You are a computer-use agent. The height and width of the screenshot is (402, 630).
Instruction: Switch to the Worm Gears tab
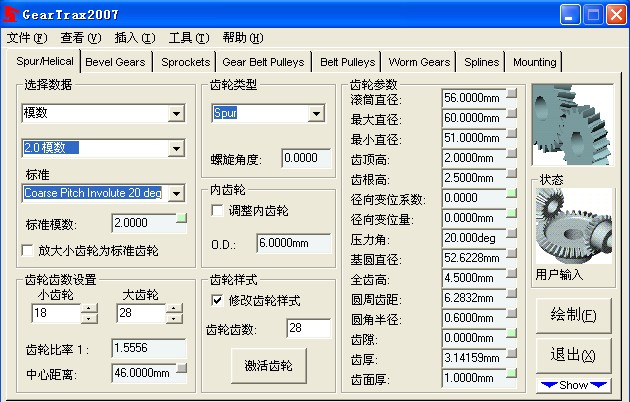[419, 62]
